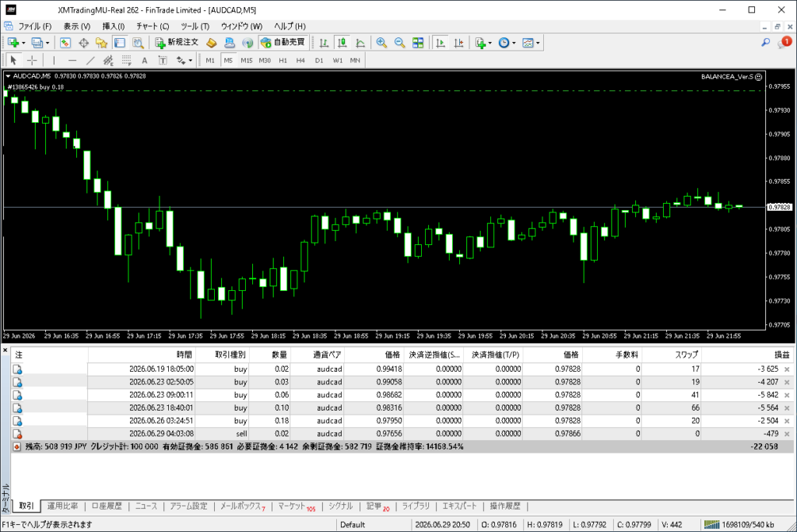Open the チャート (C) menu
Viewport: 797px width, 532px height.
153,26
